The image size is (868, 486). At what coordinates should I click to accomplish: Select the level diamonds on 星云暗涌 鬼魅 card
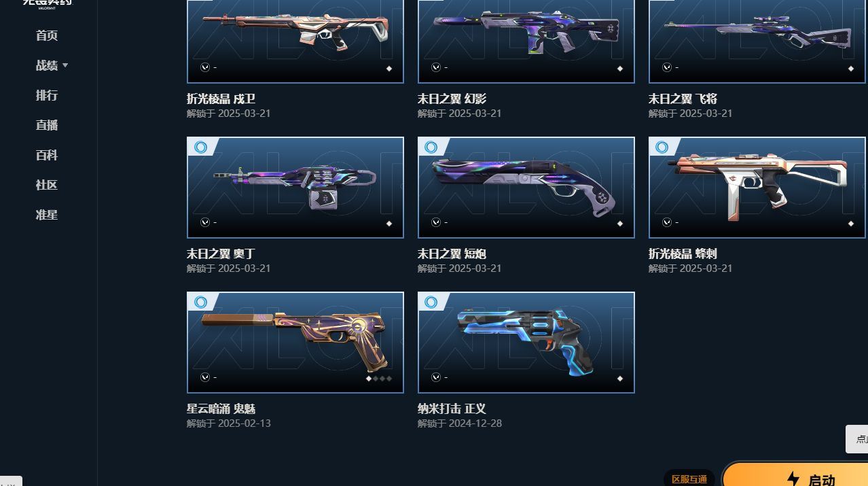379,379
